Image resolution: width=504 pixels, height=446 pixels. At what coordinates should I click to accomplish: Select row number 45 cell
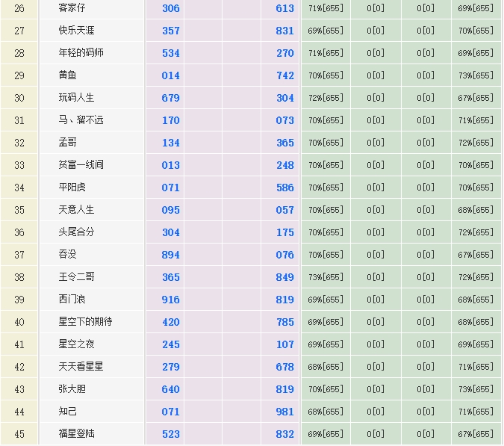click(19, 434)
